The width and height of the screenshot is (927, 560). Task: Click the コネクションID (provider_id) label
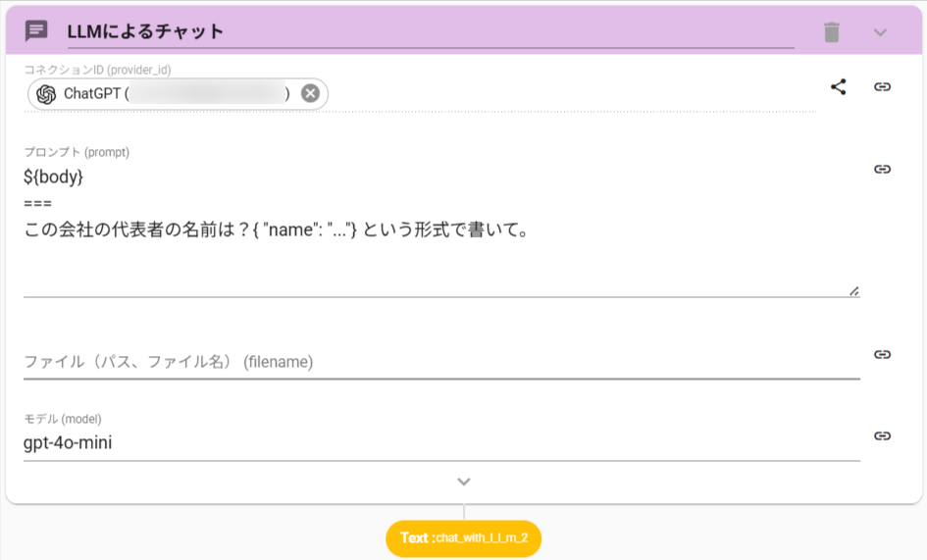coord(103,70)
